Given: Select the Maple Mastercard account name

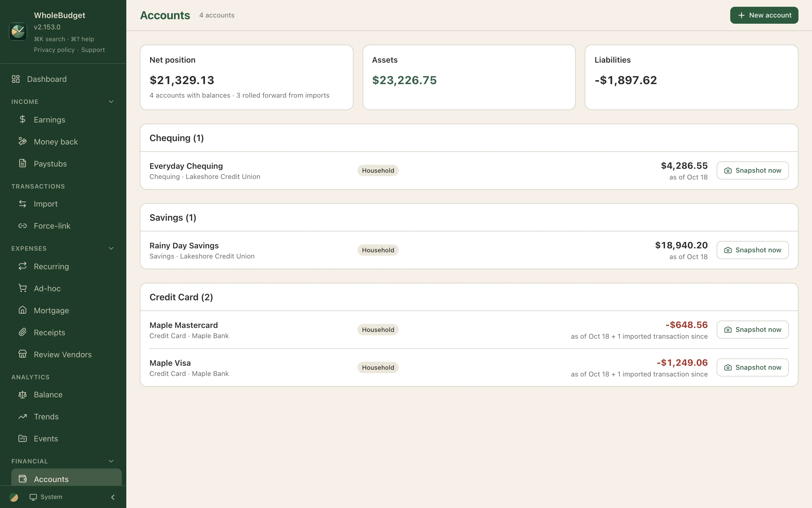Looking at the screenshot, I should click(x=184, y=325).
